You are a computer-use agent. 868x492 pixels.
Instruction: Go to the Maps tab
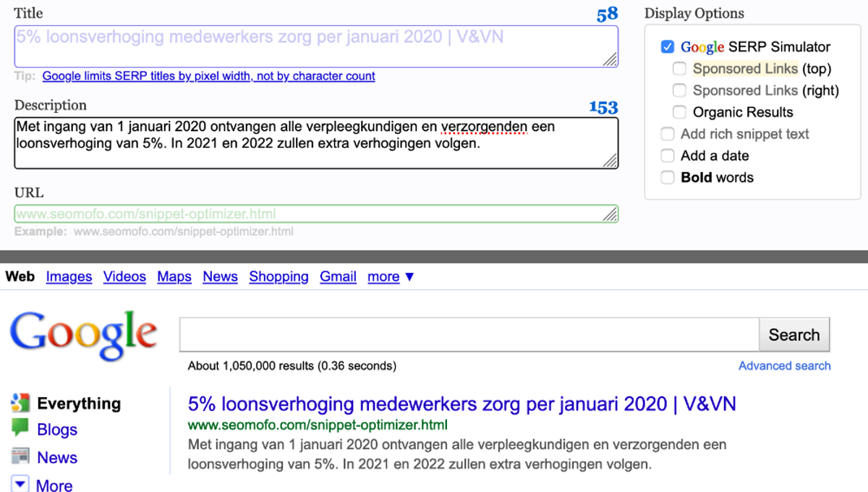(x=174, y=276)
